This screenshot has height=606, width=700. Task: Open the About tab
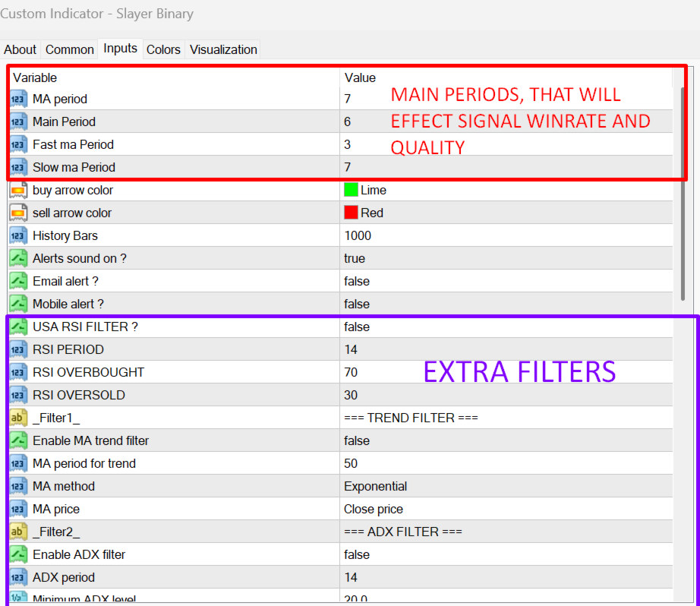click(x=20, y=49)
